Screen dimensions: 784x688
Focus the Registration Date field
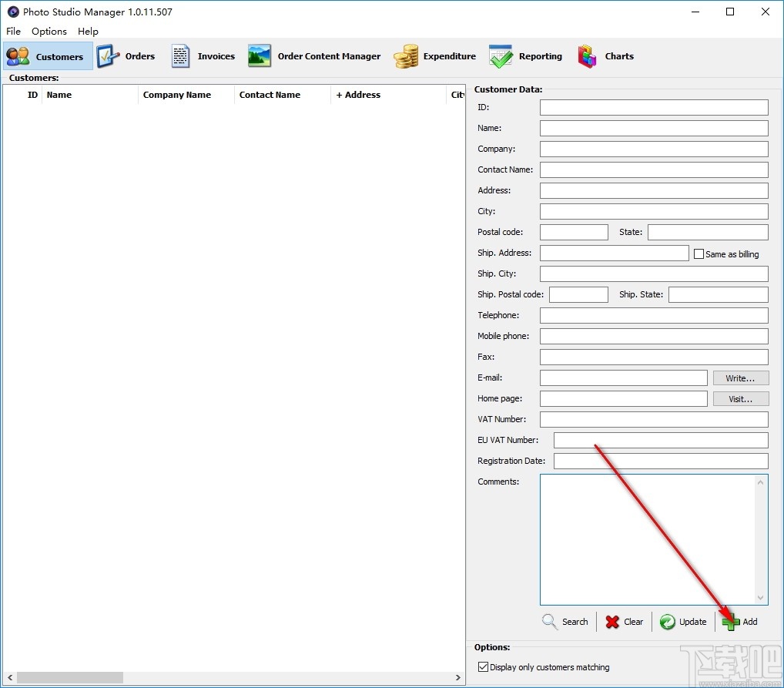(661, 461)
